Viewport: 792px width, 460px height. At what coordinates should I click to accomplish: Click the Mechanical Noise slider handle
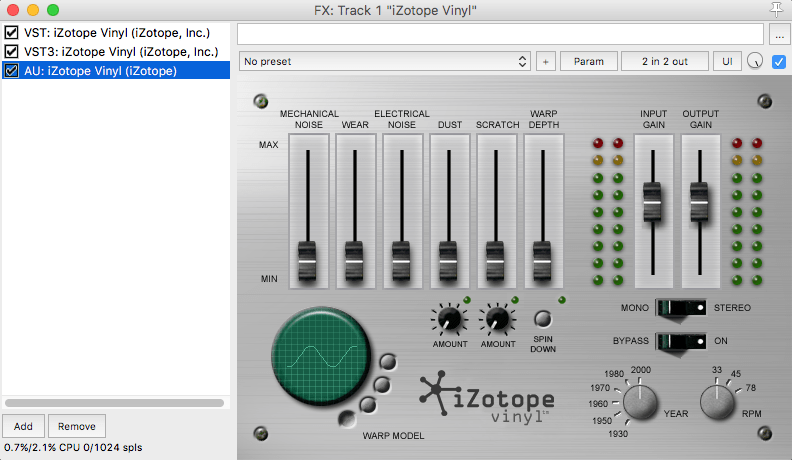pyautogui.click(x=307, y=261)
